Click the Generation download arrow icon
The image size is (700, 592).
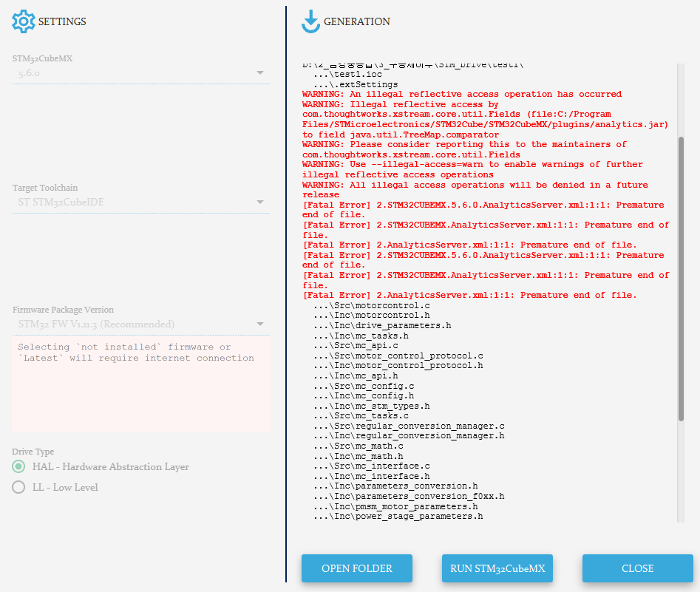(x=310, y=21)
